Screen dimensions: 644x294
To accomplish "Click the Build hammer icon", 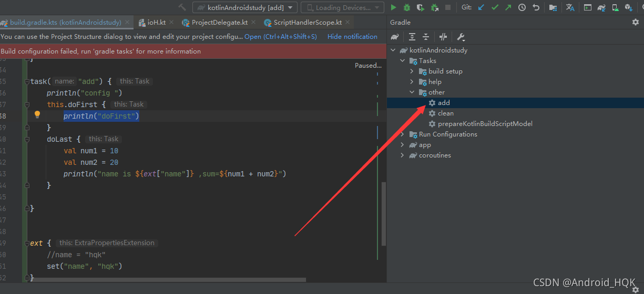I will pos(182,7).
